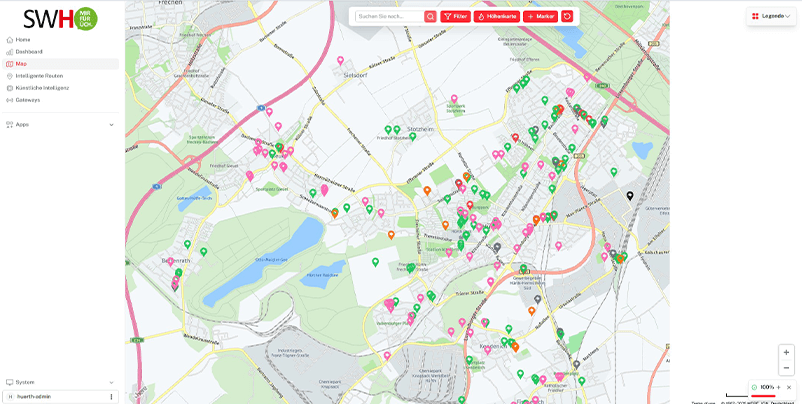Close the 100% zoom indicator

pos(789,387)
